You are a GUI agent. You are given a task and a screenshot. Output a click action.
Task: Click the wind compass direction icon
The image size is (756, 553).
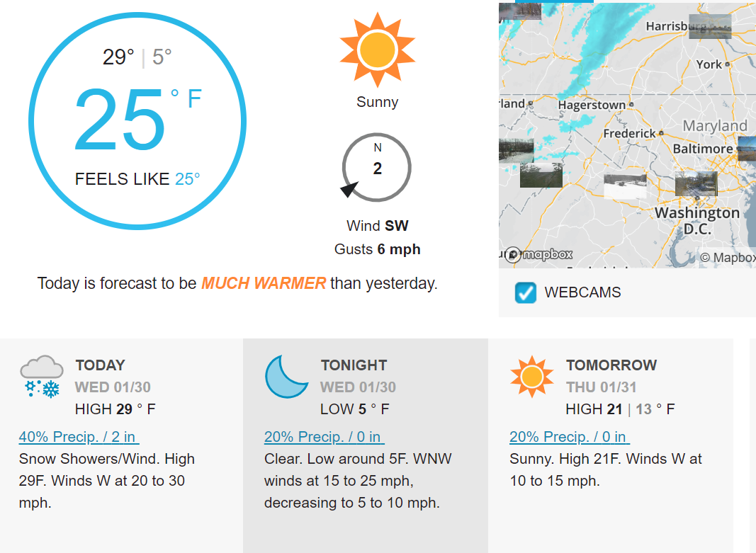(x=376, y=168)
